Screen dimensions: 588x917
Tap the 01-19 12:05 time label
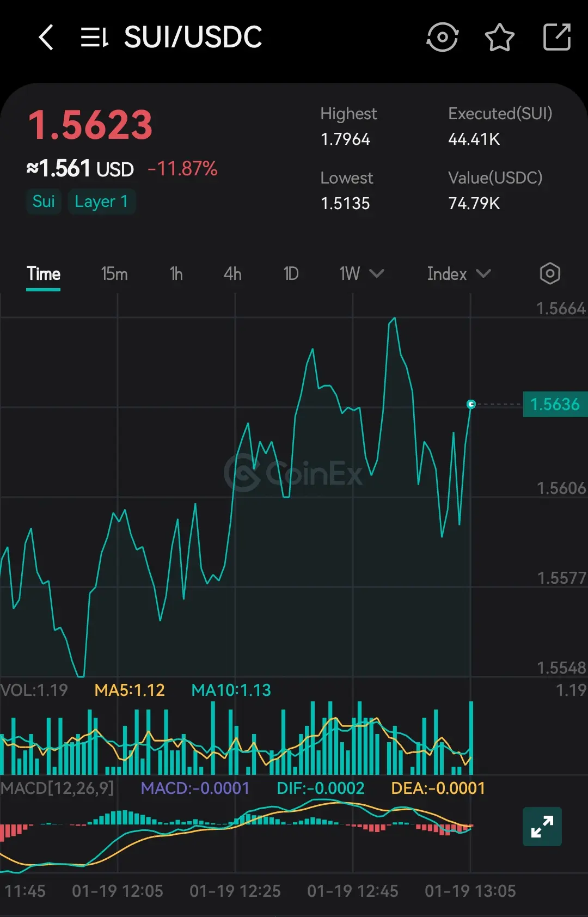(118, 891)
